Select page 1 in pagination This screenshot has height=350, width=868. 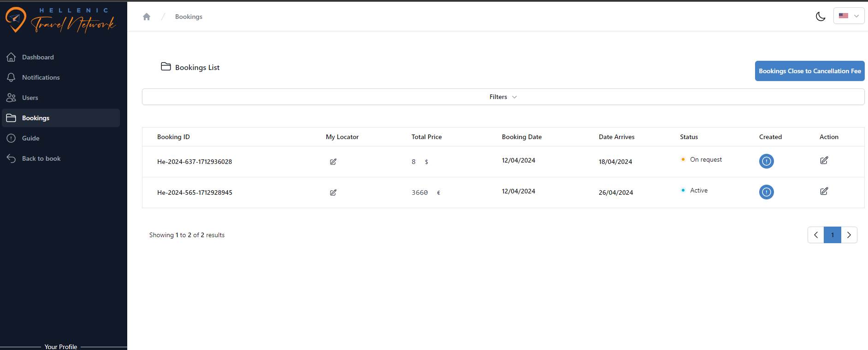coord(833,235)
